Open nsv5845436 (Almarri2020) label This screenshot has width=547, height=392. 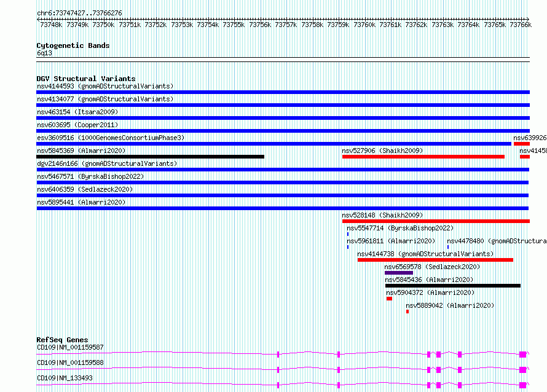pyautogui.click(x=429, y=280)
